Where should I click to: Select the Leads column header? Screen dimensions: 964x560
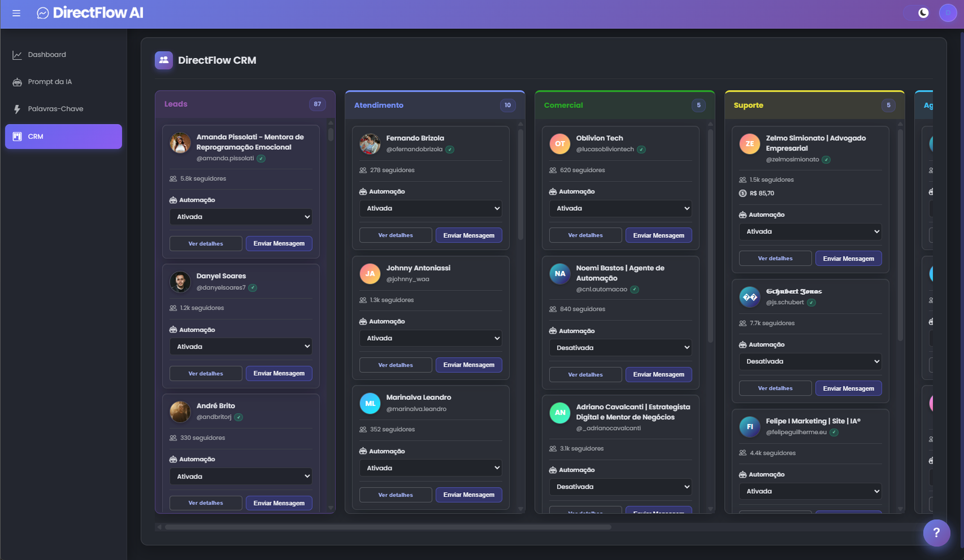(x=175, y=104)
